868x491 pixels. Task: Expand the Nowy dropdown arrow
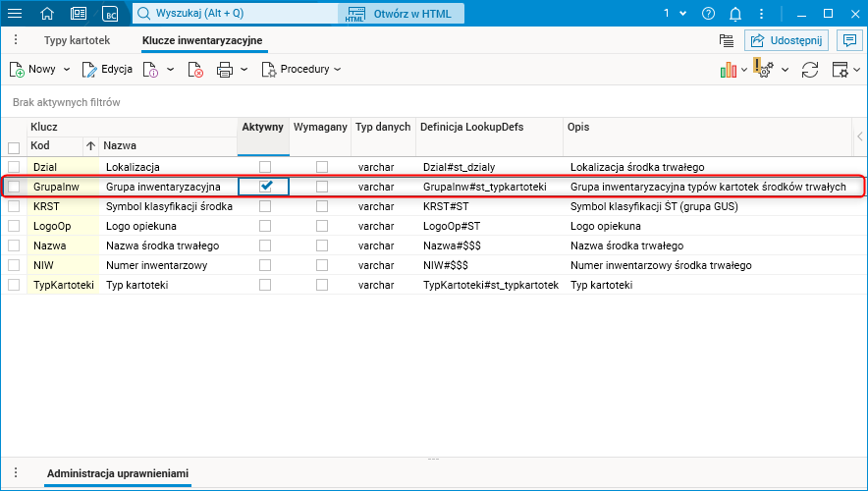67,70
